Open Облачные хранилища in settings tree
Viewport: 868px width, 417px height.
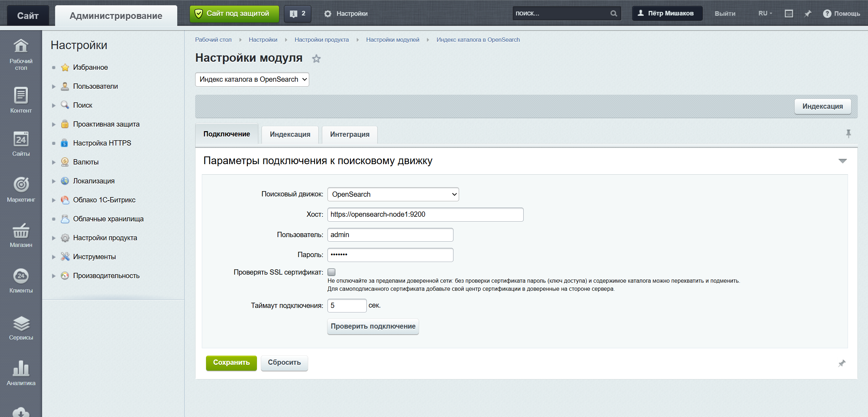point(108,219)
